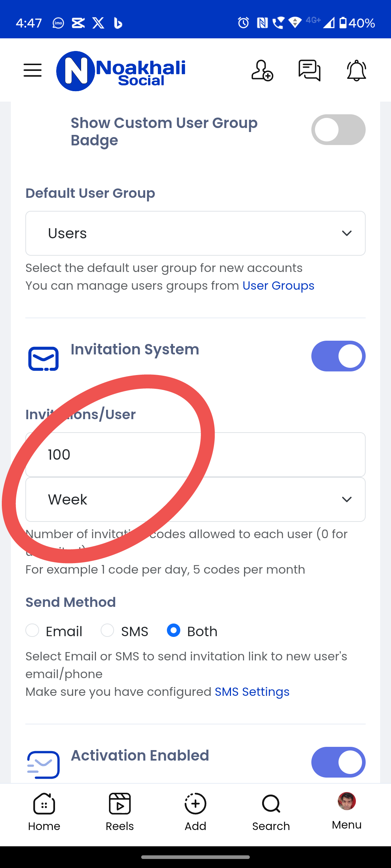Open the add friend icon
The width and height of the screenshot is (391, 868).
[x=262, y=71]
